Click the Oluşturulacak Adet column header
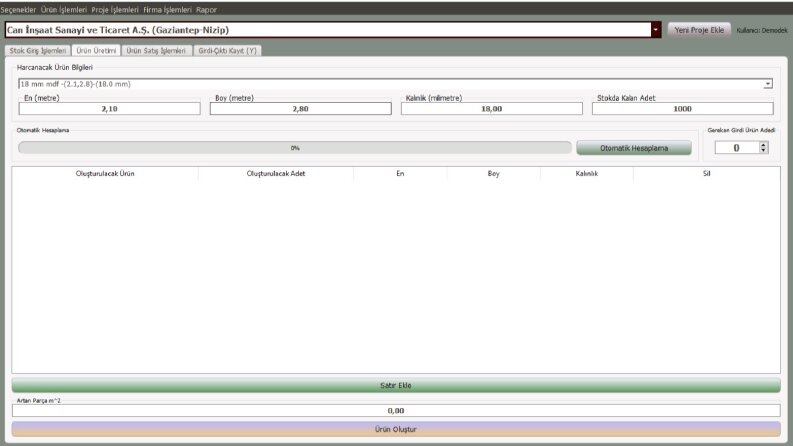 [x=276, y=173]
